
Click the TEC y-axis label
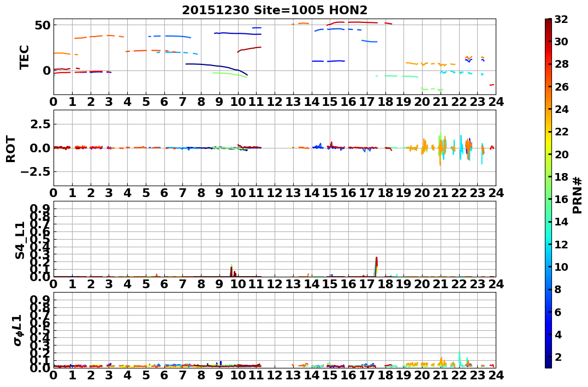(24, 57)
